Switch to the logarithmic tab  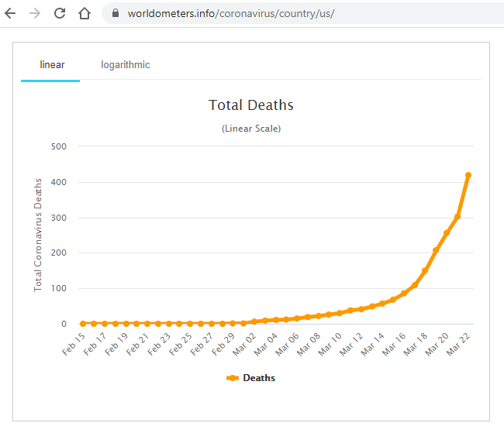[125, 65]
